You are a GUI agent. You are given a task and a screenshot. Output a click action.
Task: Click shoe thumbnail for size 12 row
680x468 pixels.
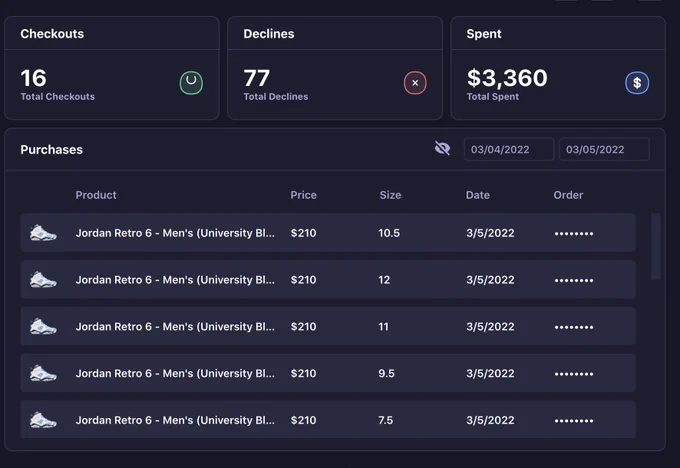pyautogui.click(x=43, y=280)
